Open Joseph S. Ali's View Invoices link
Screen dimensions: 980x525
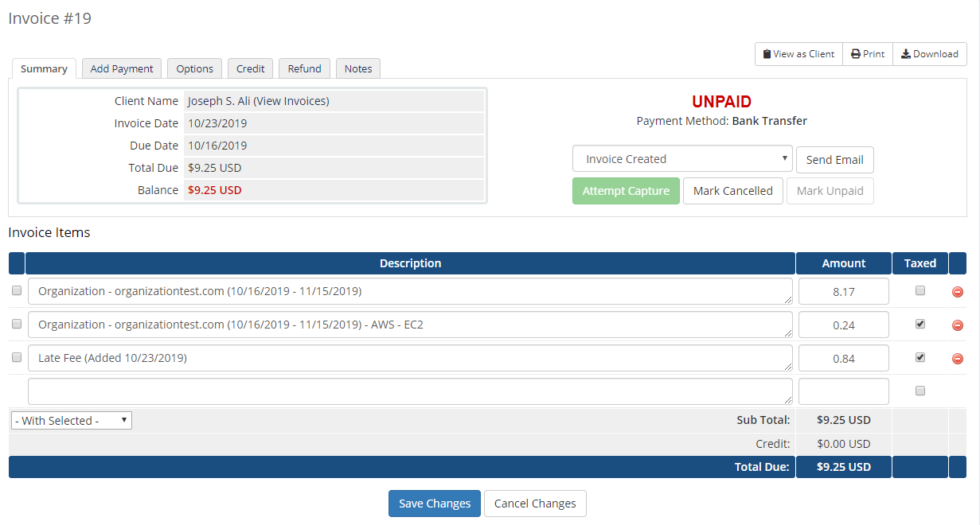291,101
